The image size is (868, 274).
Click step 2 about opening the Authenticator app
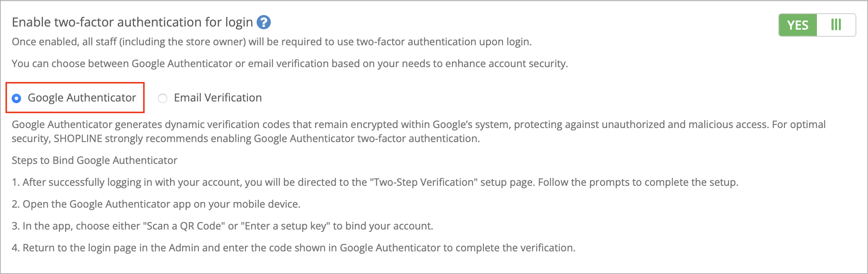[156, 204]
